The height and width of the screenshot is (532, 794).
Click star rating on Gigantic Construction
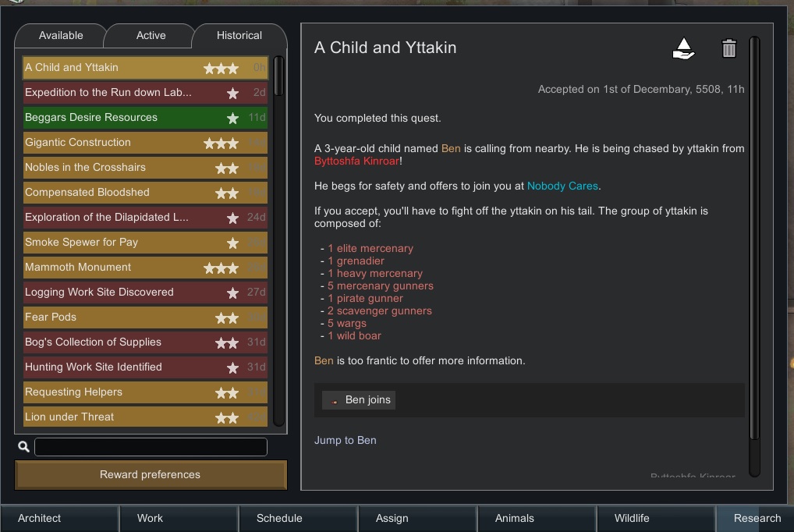221,143
